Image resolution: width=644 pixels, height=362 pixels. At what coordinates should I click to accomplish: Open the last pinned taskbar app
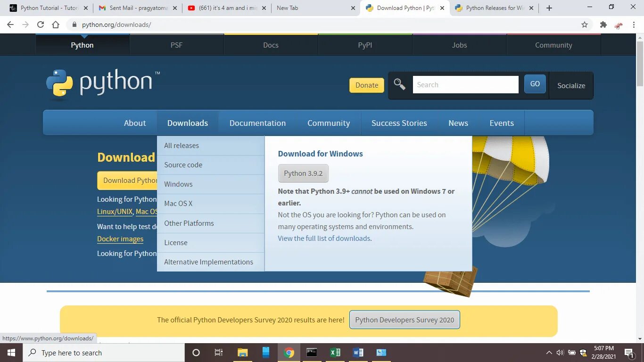point(381,353)
